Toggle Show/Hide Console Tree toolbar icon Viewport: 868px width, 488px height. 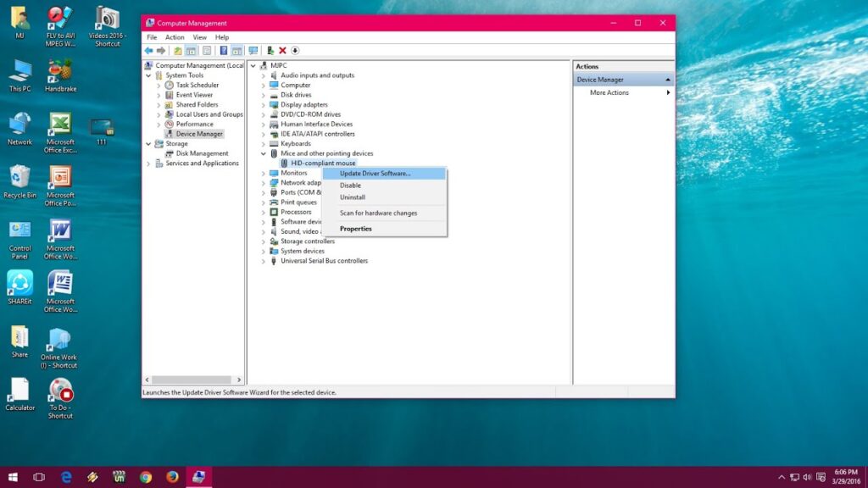pyautogui.click(x=191, y=50)
